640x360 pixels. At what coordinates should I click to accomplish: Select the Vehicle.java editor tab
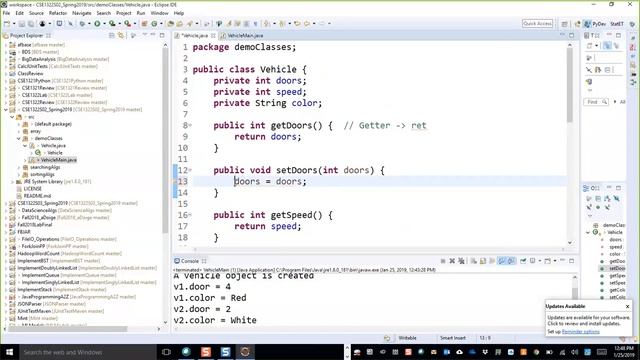pyautogui.click(x=195, y=36)
